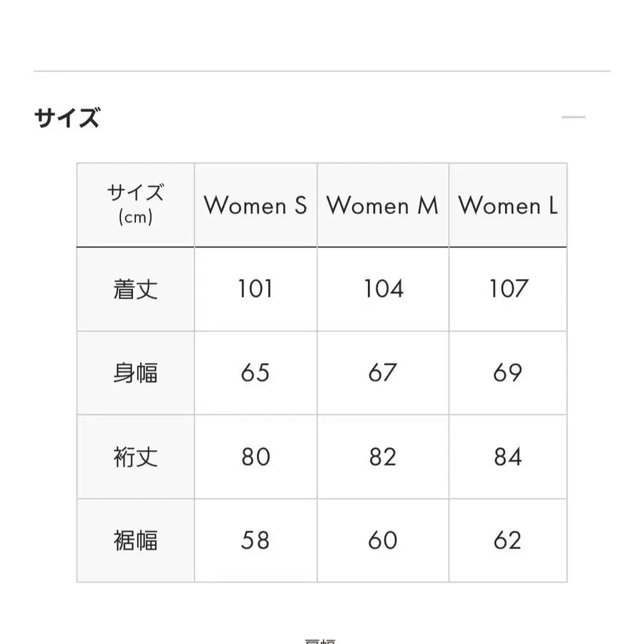The width and height of the screenshot is (644, 644).
Task: Click the divider line above the サイズ heading
Action: (322, 69)
